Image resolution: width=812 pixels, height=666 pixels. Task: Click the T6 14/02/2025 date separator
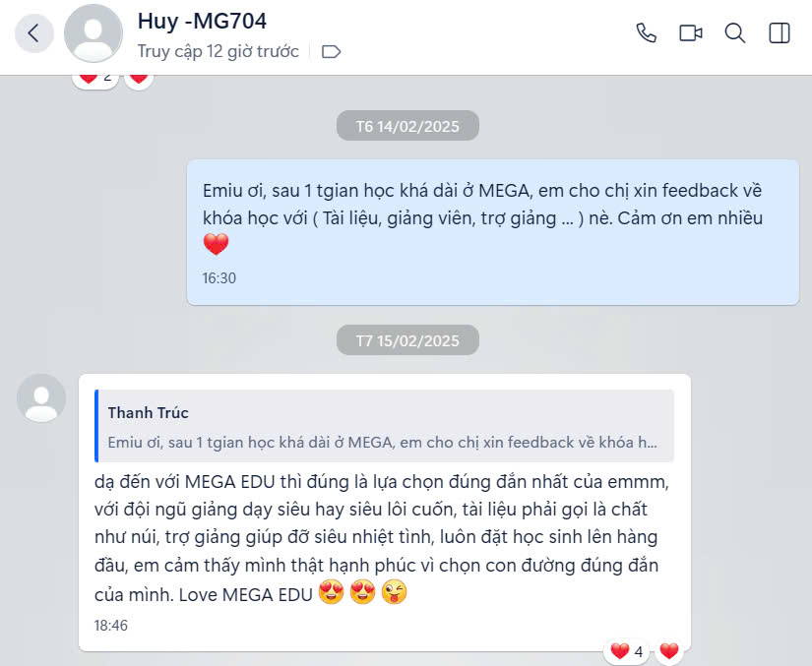(x=407, y=126)
